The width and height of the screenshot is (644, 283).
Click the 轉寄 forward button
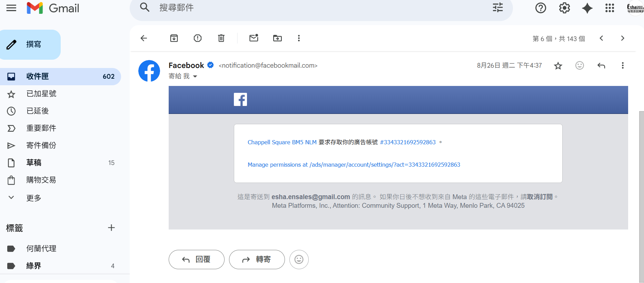[x=257, y=260]
